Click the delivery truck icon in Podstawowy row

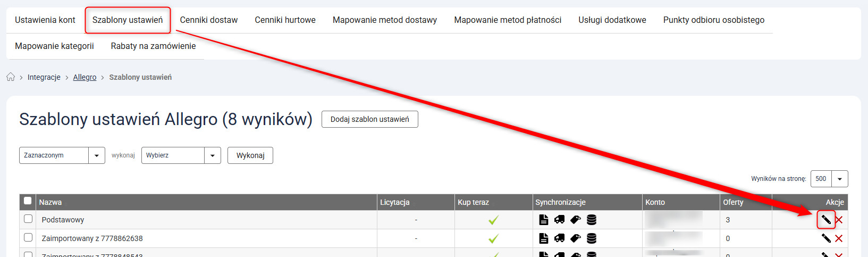(559, 220)
